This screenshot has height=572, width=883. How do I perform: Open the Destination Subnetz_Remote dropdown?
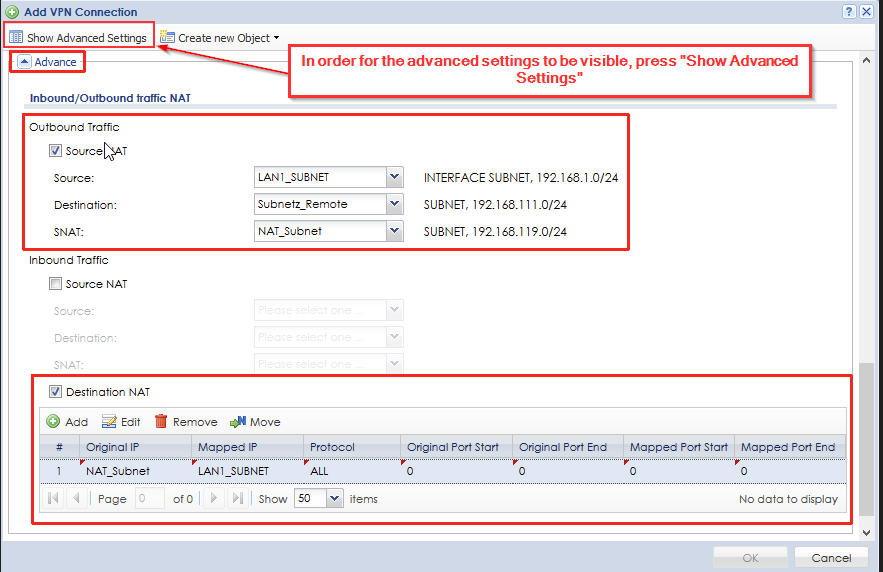[394, 204]
